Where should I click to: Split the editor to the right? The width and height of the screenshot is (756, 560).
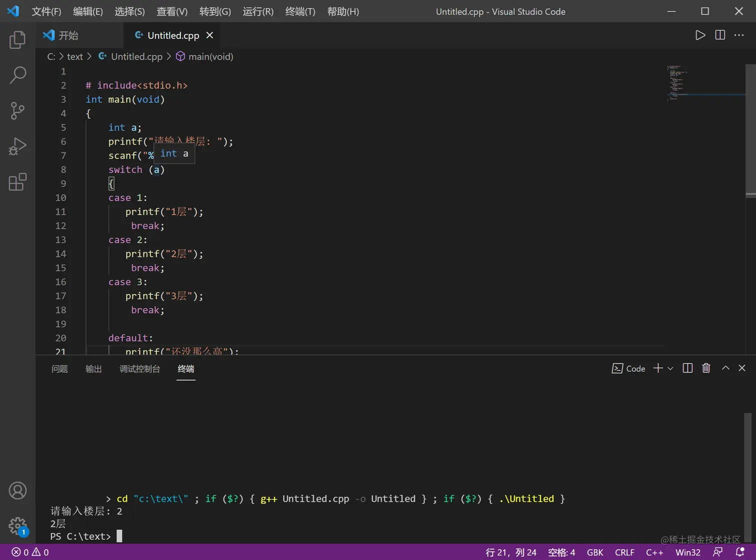pos(720,35)
